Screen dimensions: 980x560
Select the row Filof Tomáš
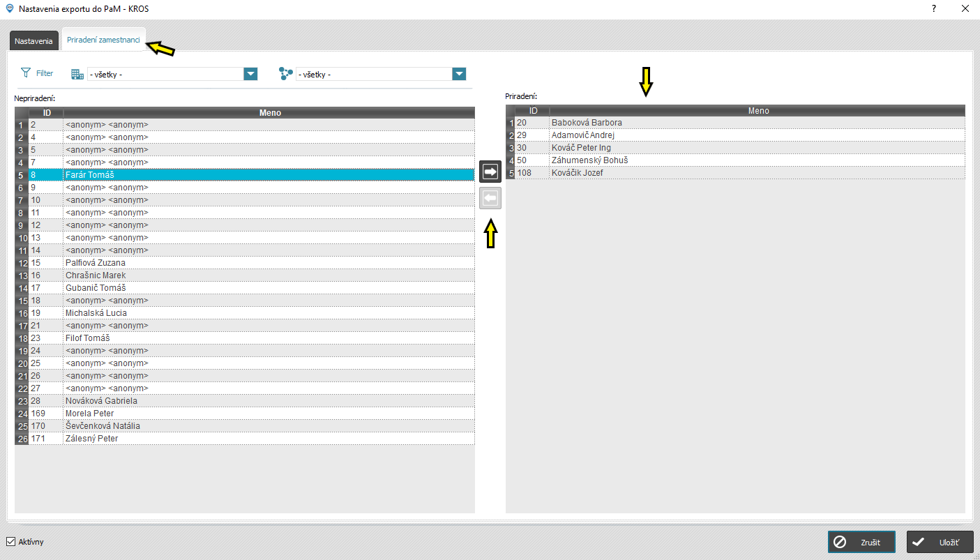pyautogui.click(x=245, y=338)
